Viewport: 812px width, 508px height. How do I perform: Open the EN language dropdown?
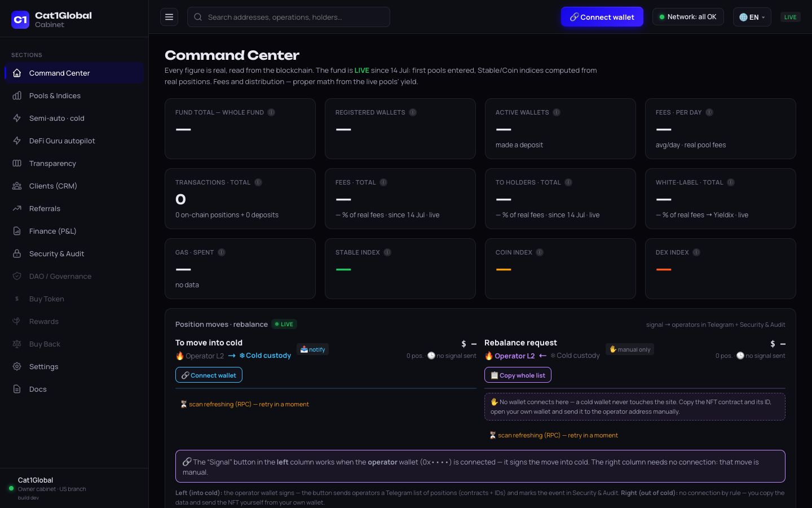point(752,17)
